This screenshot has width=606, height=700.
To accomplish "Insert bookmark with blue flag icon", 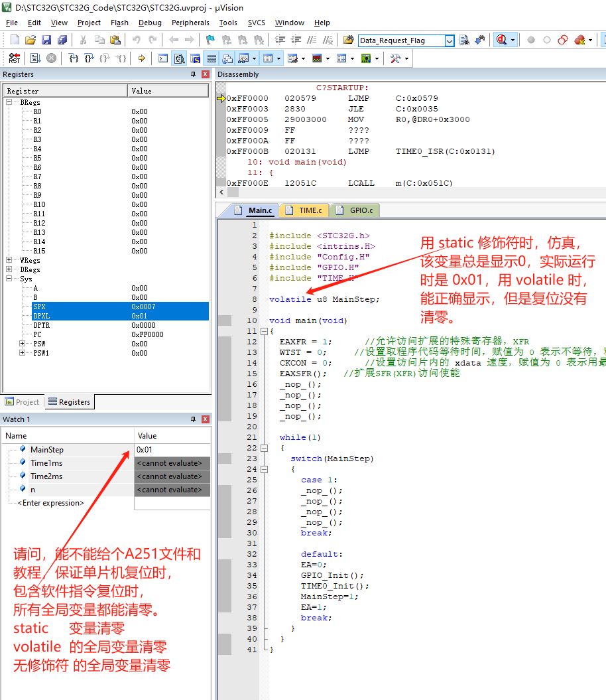I will click(210, 40).
